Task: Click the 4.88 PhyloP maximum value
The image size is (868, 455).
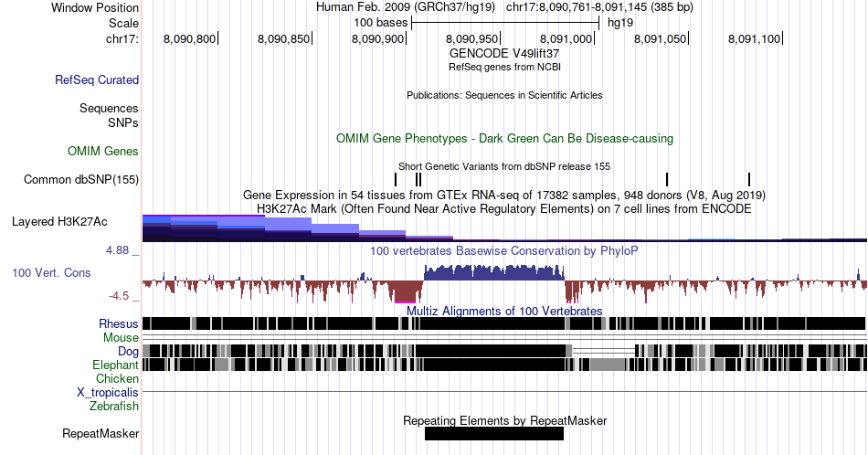Action: 117,250
